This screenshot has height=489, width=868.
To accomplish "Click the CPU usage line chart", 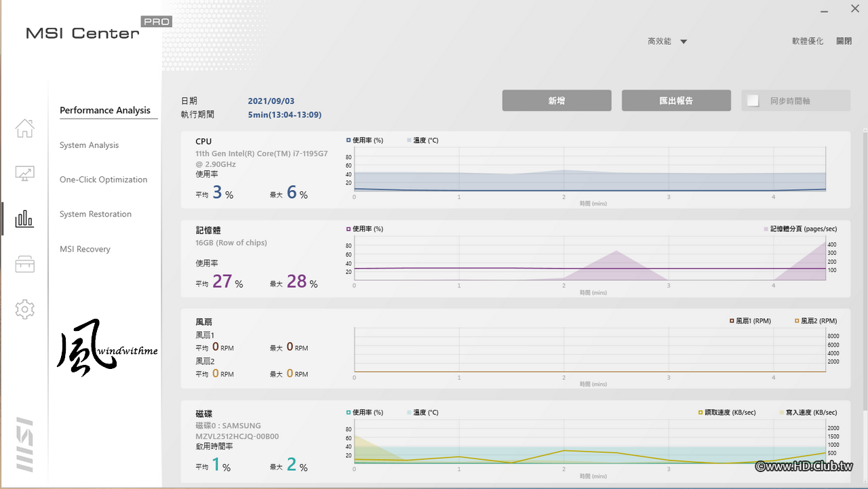I will pos(590,170).
